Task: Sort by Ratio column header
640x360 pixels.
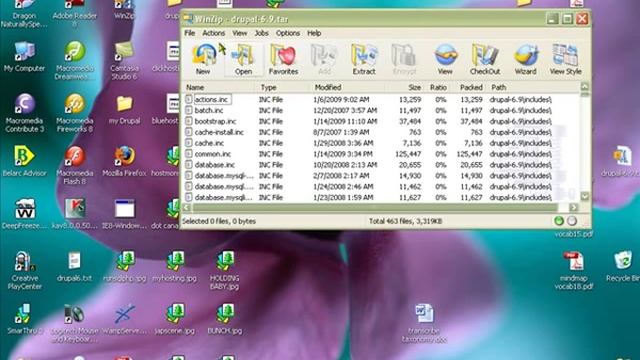Action: pos(438,87)
